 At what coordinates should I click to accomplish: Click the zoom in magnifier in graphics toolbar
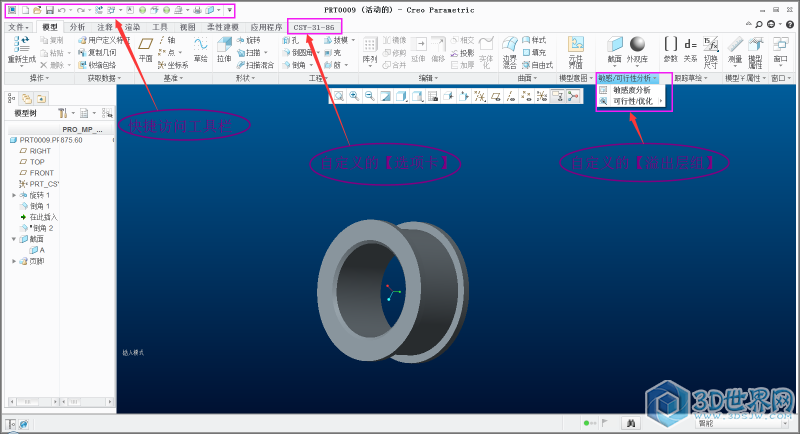click(x=354, y=96)
